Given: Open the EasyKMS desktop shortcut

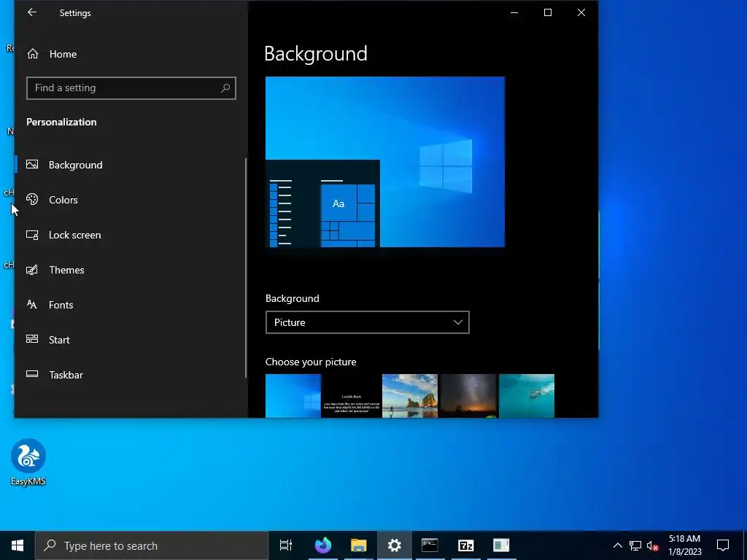Looking at the screenshot, I should (28, 462).
